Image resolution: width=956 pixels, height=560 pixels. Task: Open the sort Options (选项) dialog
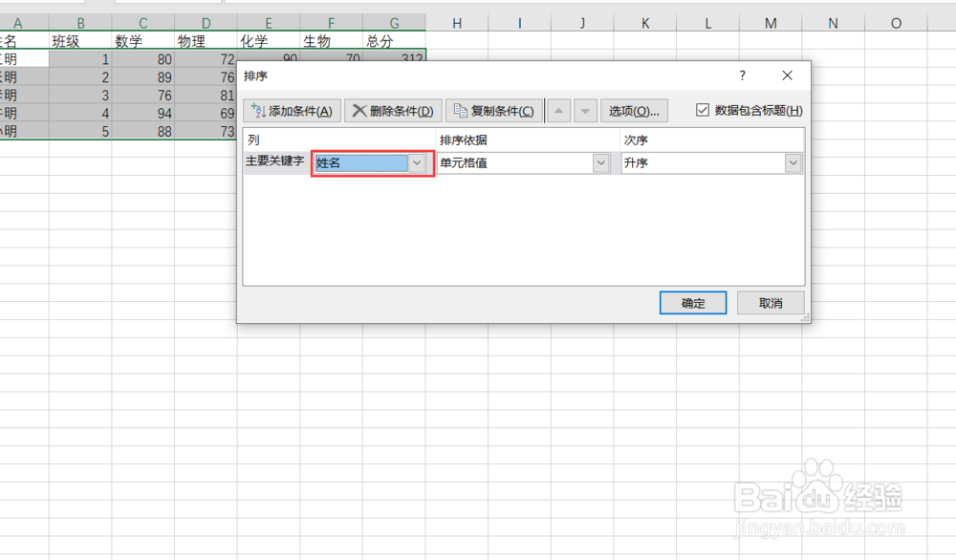[x=636, y=110]
